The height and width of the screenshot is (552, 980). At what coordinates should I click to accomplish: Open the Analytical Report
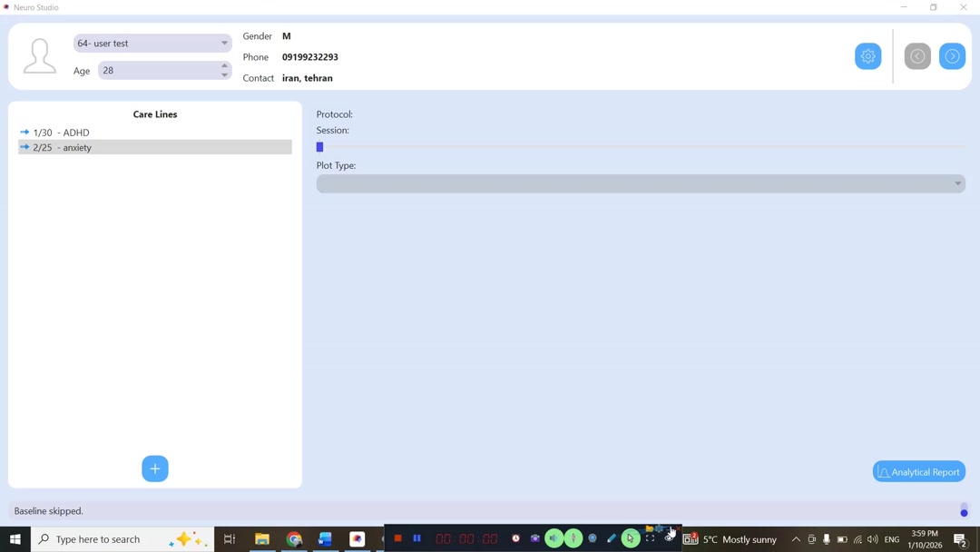(x=918, y=472)
